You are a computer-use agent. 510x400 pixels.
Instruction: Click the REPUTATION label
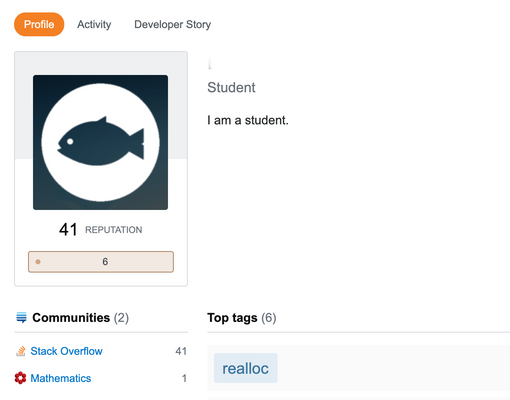point(114,230)
